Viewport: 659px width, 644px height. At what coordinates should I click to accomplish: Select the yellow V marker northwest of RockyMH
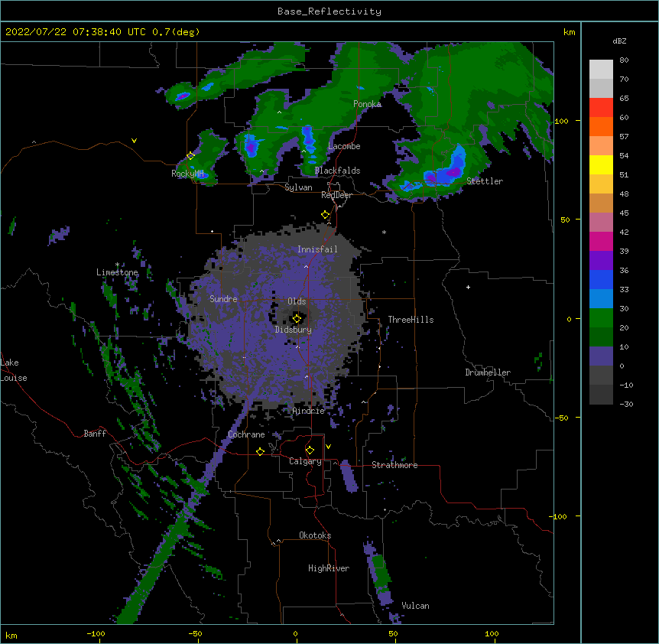[134, 141]
